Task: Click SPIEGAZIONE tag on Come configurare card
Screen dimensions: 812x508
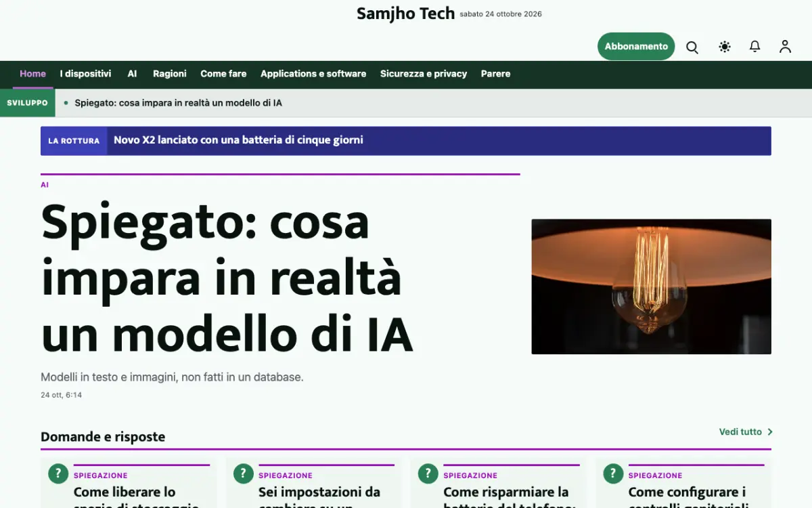Action: 656,475
